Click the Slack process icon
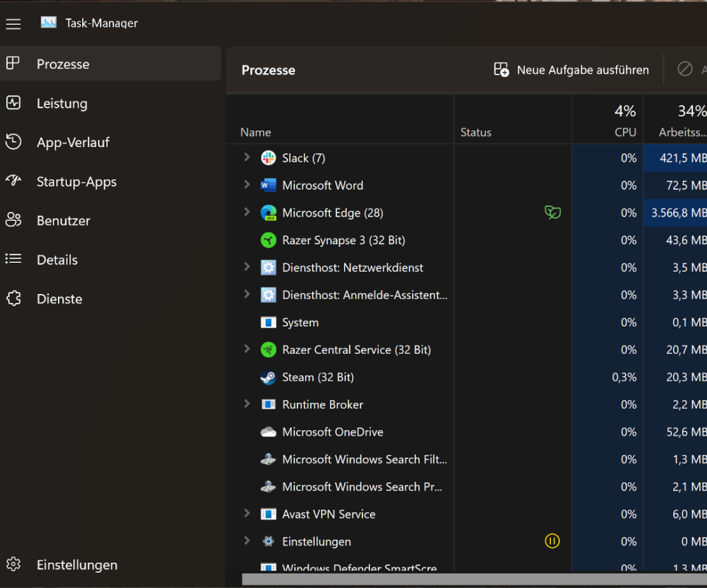This screenshot has height=588, width=707. 269,158
